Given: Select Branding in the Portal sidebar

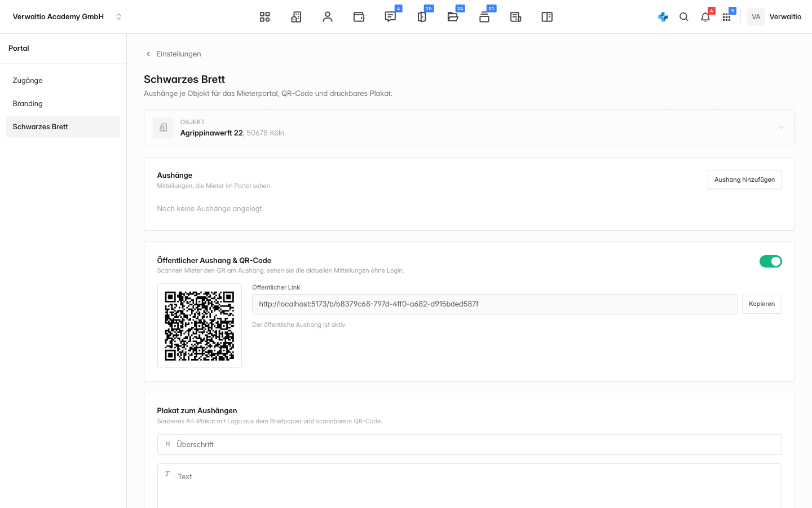Looking at the screenshot, I should coord(63,104).
